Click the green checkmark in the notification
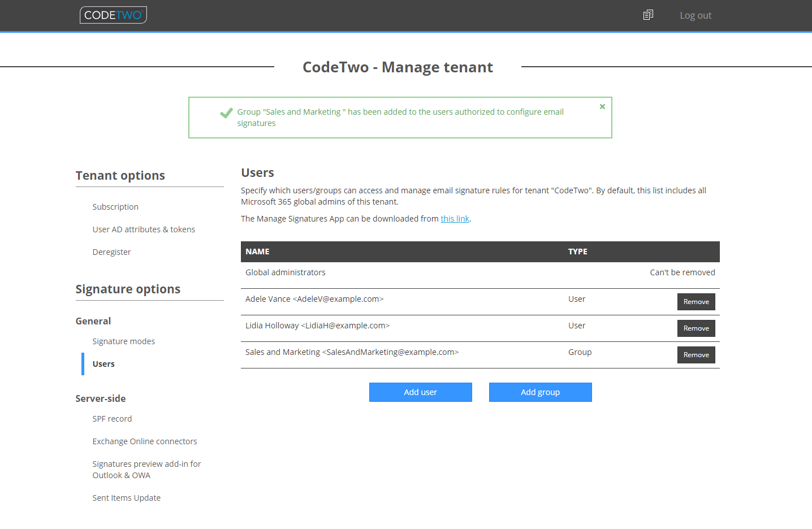This screenshot has width=812, height=529. point(226,113)
